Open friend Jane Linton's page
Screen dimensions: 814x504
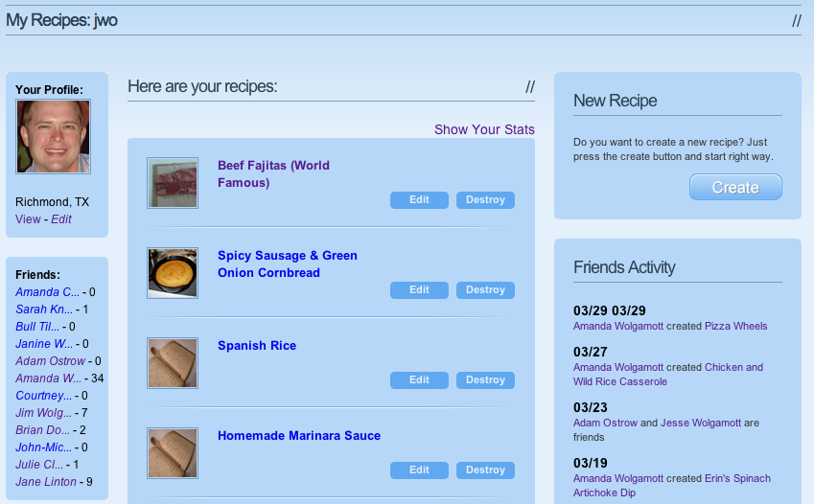tap(46, 482)
